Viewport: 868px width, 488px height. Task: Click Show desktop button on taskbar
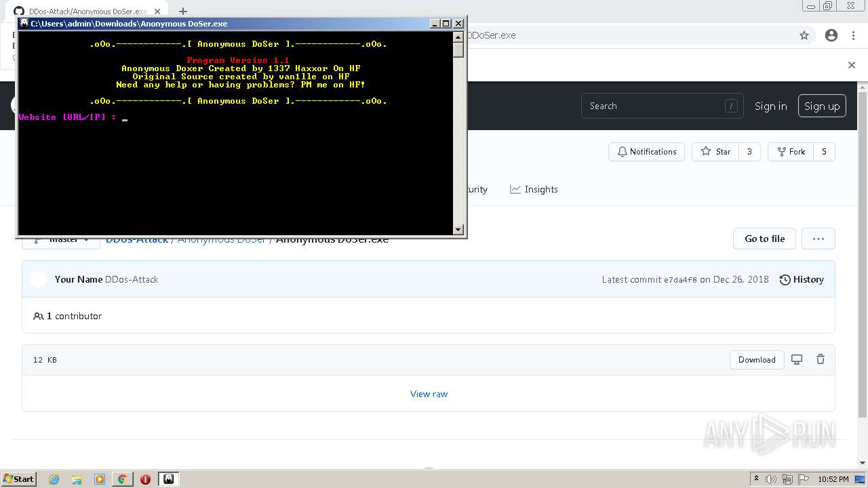tap(861, 479)
